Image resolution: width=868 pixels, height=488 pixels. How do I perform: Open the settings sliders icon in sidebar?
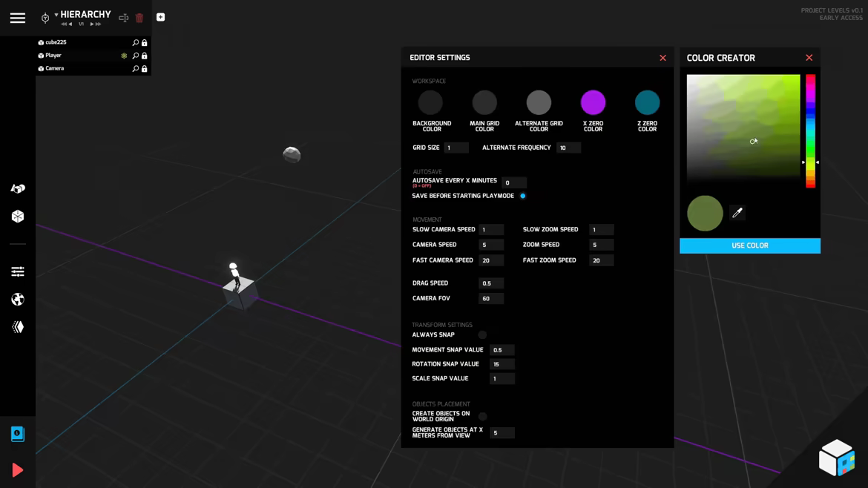(18, 271)
